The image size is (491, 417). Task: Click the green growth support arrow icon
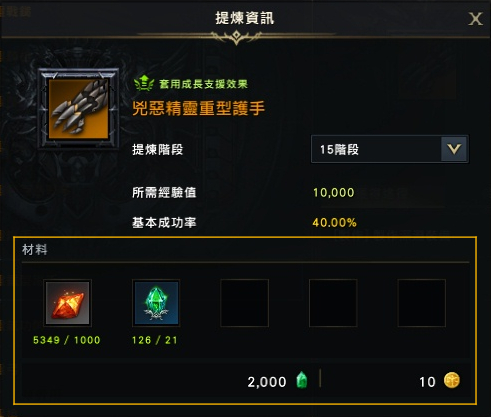(143, 83)
